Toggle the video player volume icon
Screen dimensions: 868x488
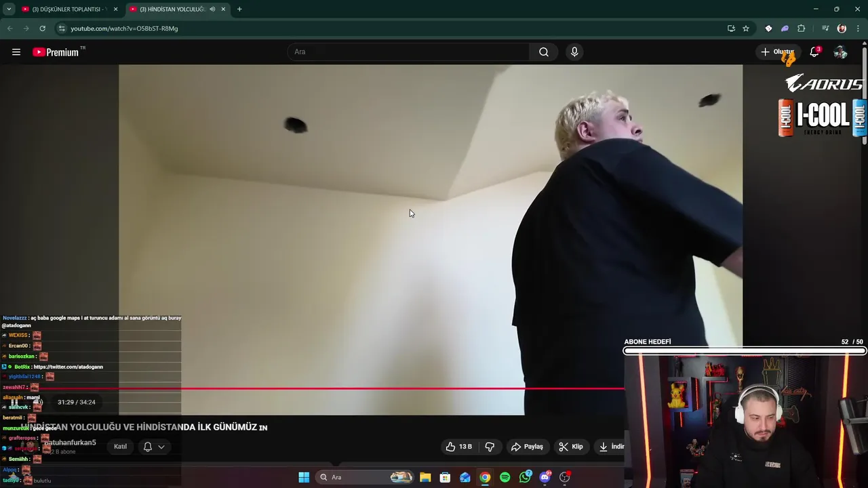pos(38,403)
